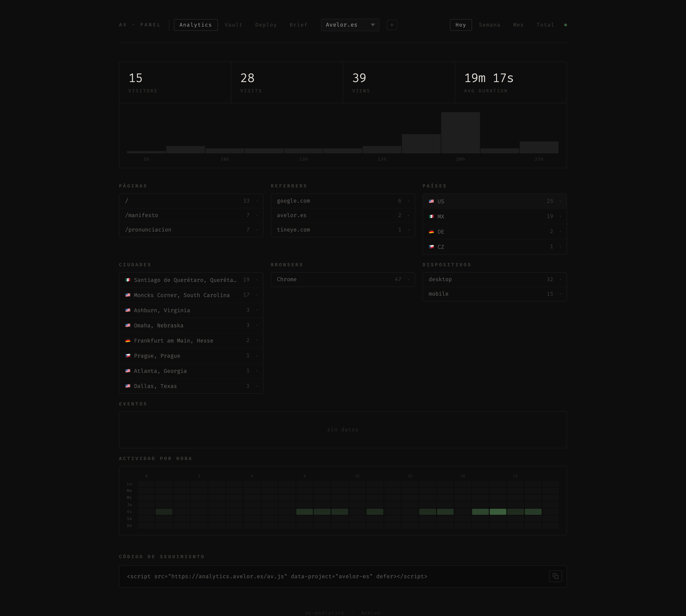This screenshot has height=616, width=686.
Task: Click the green status dot indicator
Action: [x=565, y=25]
